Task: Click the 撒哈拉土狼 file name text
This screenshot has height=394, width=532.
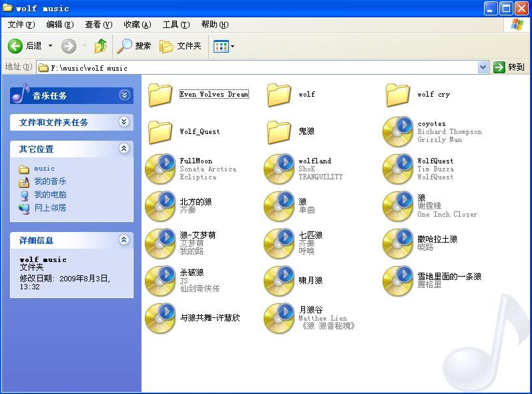Action: 437,239
